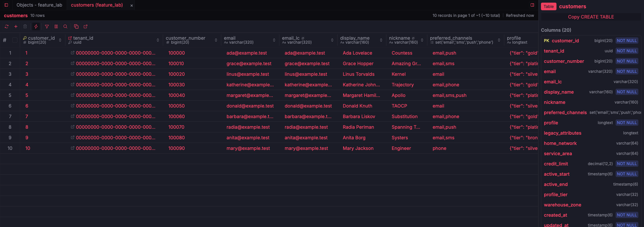
Task: Refresh the customers table data
Action: click(x=7, y=26)
